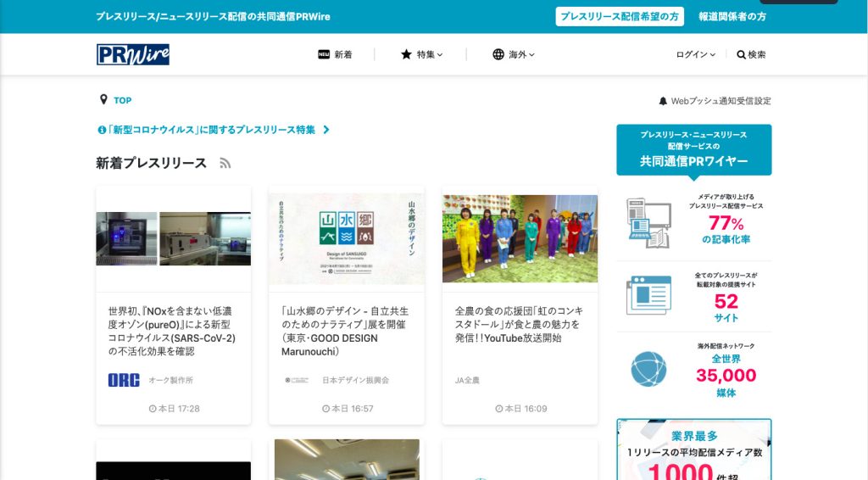
Task: Click the location pin icon near TOP
Action: (x=103, y=100)
